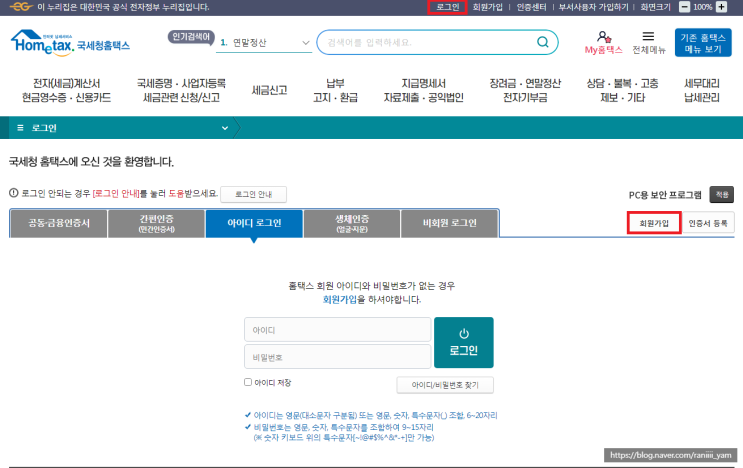Screen dimensions: 743x468
Task: Click the 인기검색어 badge
Action: point(191,37)
